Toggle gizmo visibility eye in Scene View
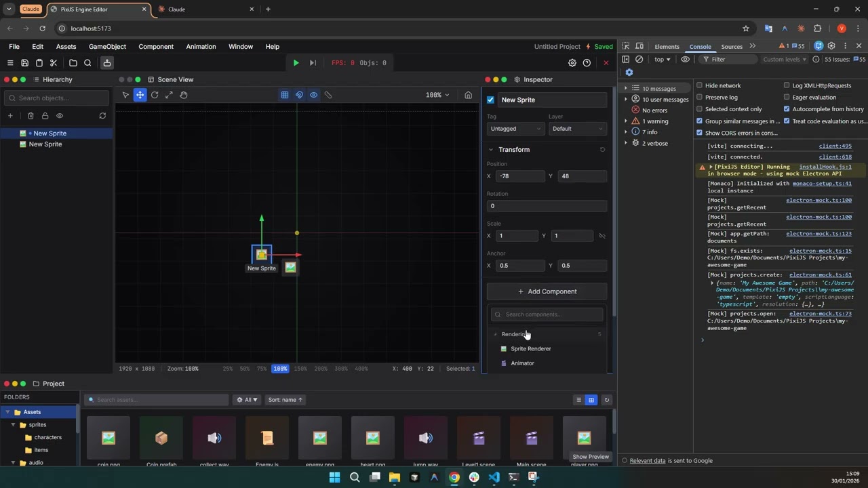 [313, 95]
